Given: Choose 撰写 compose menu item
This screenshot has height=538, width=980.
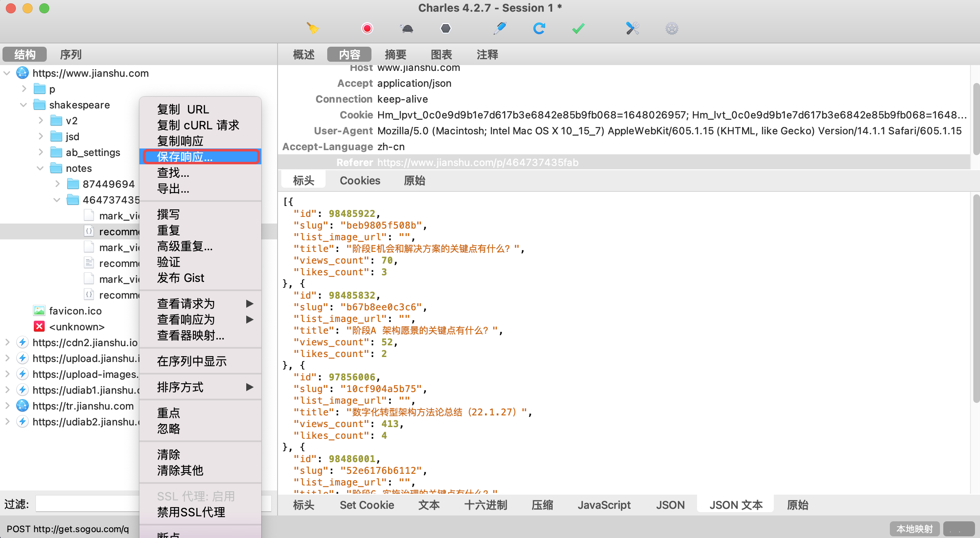Looking at the screenshot, I should pos(200,214).
